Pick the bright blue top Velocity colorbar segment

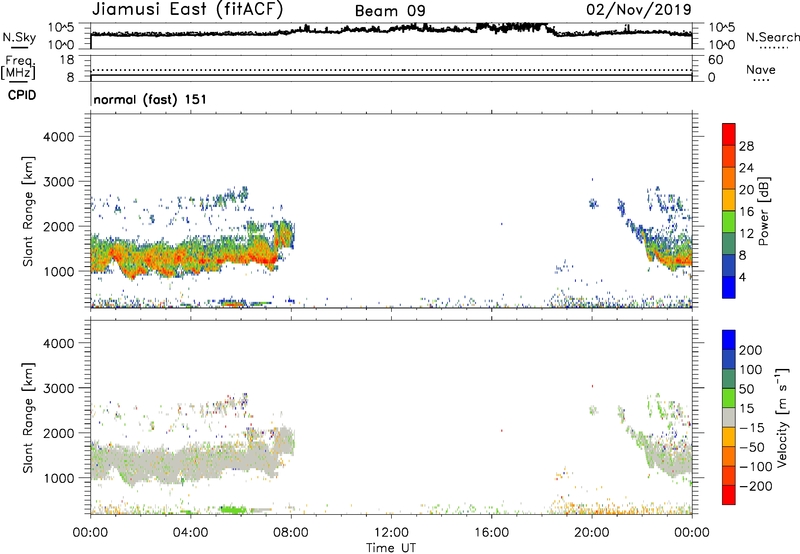pos(729,340)
